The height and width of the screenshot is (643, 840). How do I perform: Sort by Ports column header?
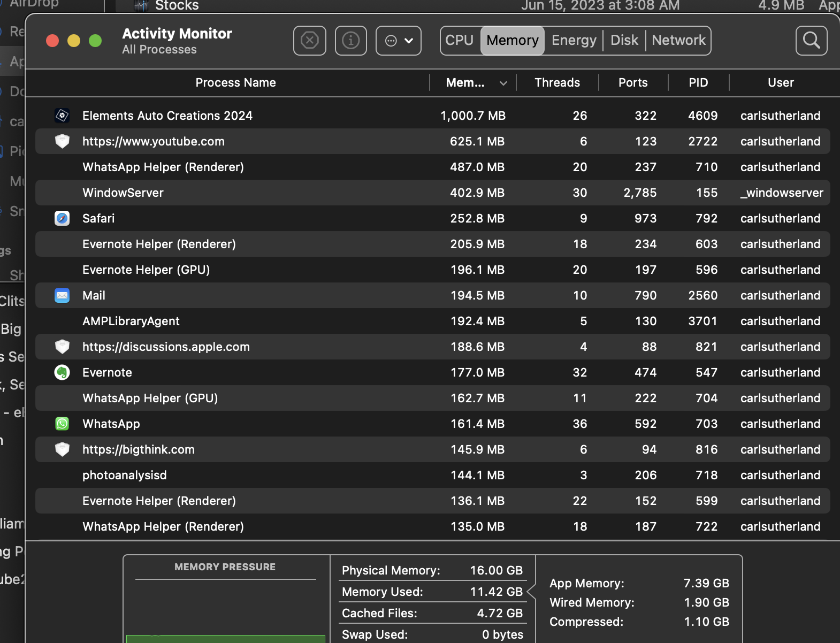click(x=633, y=83)
